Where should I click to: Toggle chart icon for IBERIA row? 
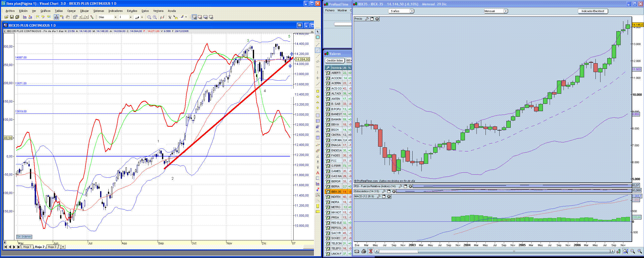point(328,186)
